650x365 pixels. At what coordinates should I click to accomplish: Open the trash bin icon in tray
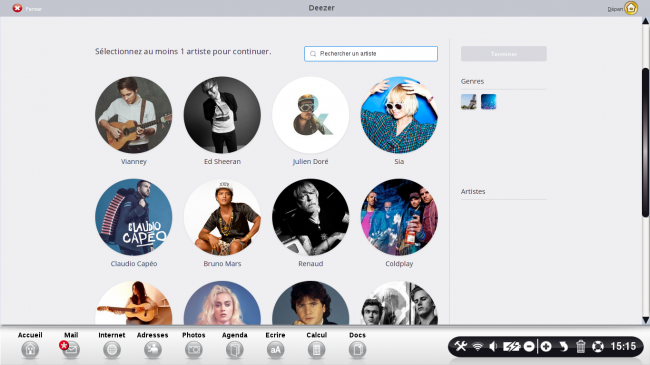(580, 346)
